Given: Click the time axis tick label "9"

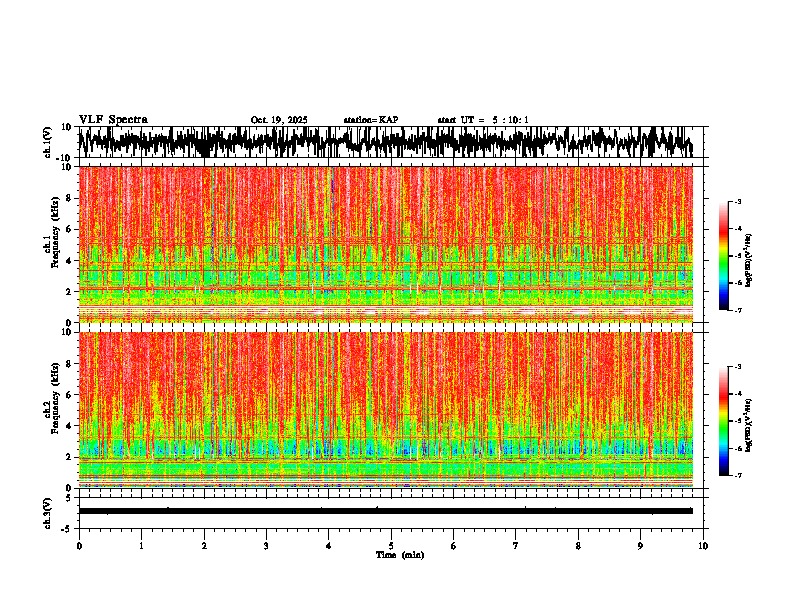Looking at the screenshot, I should click(x=640, y=546).
